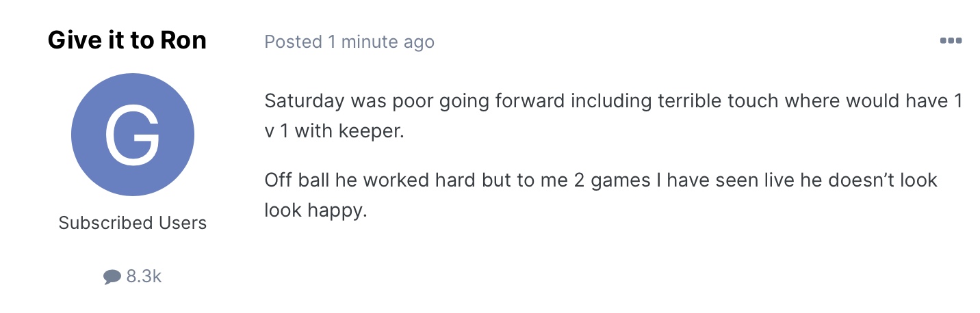Click the speech bubble post count icon

click(x=112, y=277)
